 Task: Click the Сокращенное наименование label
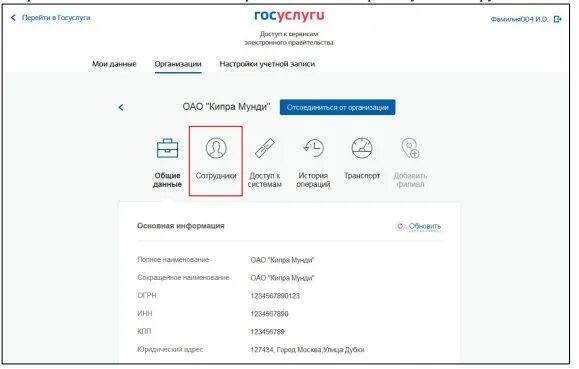(183, 277)
